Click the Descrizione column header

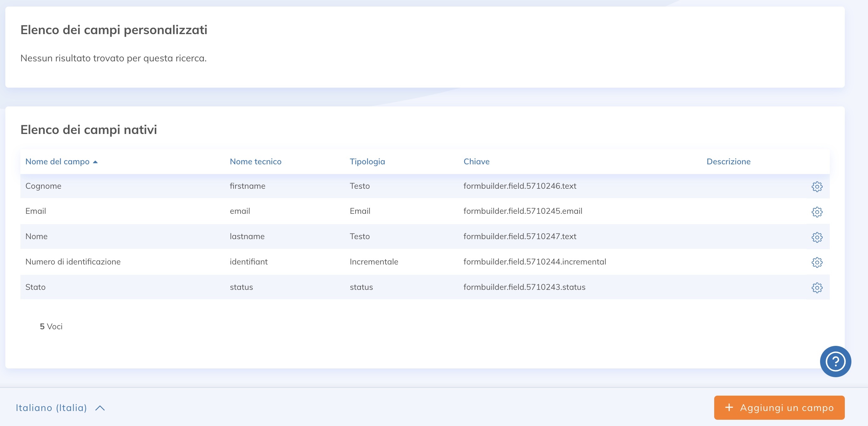(728, 162)
